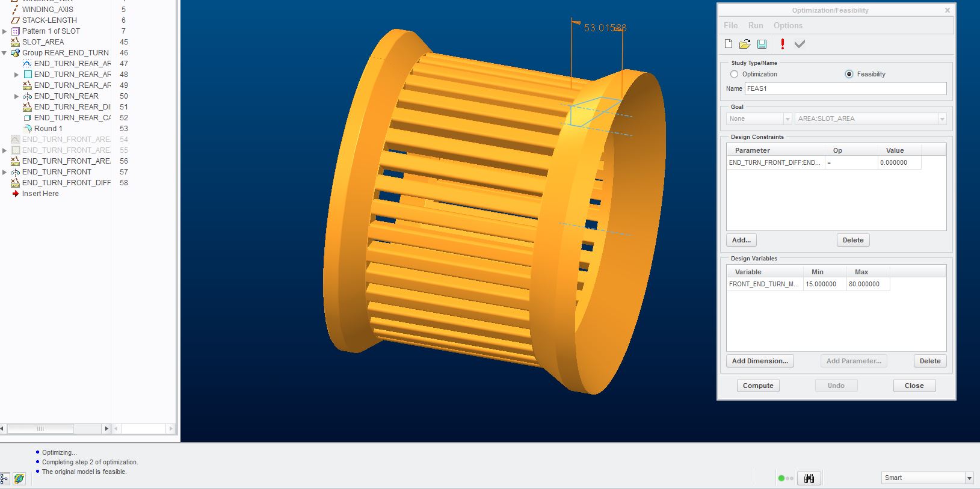Viewport: 980px width, 489px height.
Task: Click the checkmark accept icon
Action: [800, 44]
